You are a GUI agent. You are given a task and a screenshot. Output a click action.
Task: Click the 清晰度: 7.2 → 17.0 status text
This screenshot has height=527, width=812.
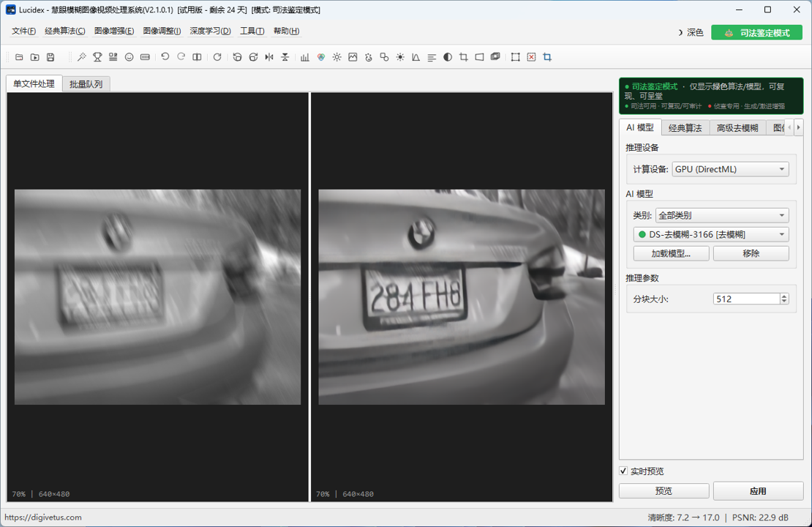coord(683,517)
